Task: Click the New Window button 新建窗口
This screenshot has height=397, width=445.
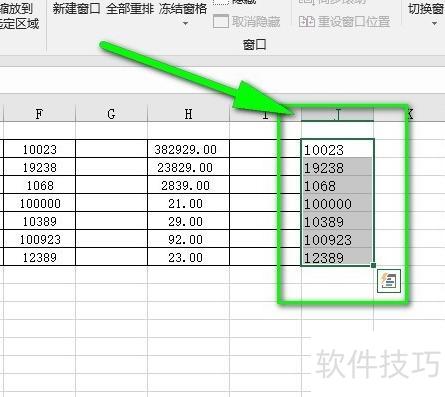Action: coord(76,9)
